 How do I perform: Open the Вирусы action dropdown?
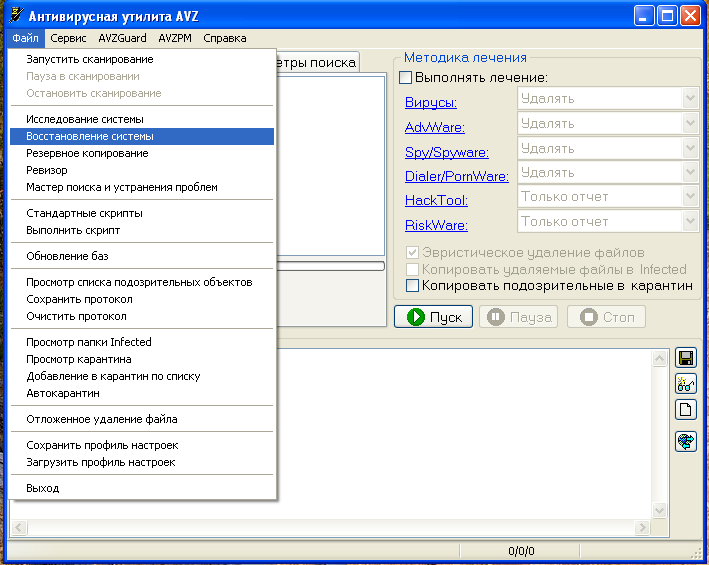[690, 98]
